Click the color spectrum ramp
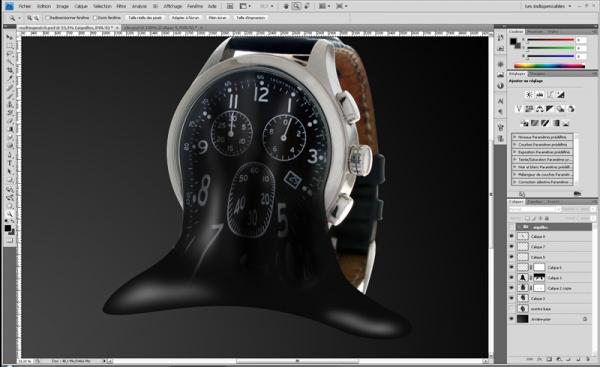The image size is (600, 367). coord(549,66)
